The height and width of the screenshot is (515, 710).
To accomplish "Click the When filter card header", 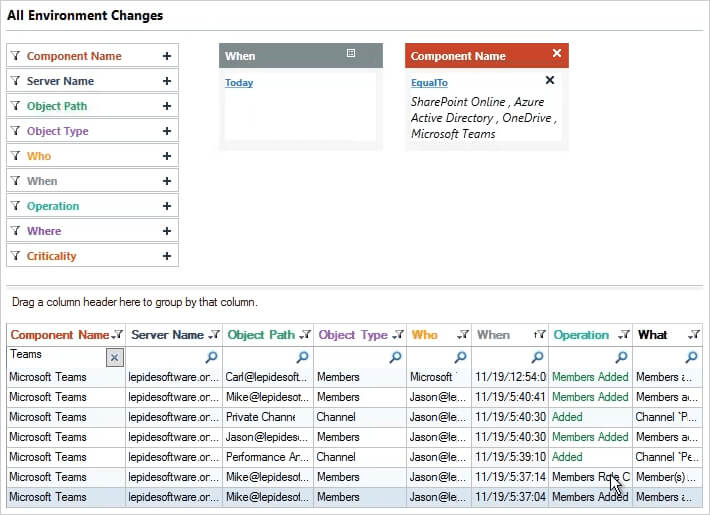I will click(301, 56).
